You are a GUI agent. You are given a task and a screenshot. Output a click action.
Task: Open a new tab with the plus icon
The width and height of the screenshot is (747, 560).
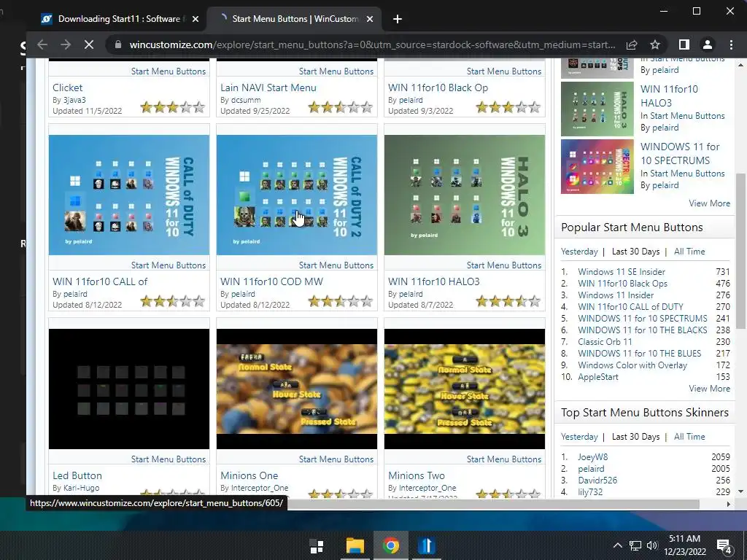point(398,19)
